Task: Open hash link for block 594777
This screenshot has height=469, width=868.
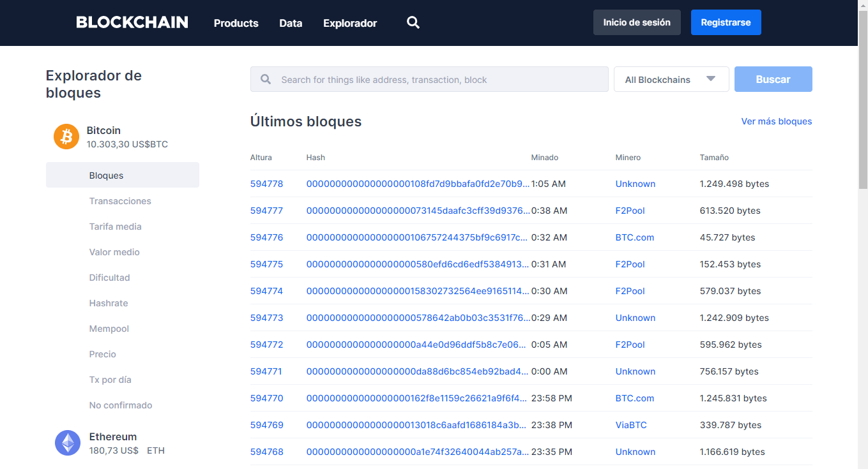Action: [x=418, y=211]
